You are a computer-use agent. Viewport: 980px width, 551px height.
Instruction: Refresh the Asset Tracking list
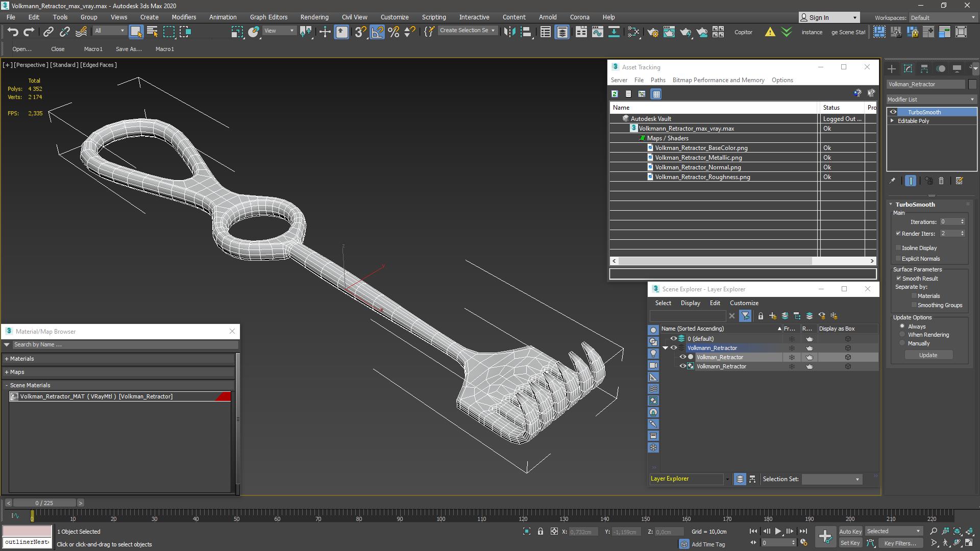click(x=615, y=94)
